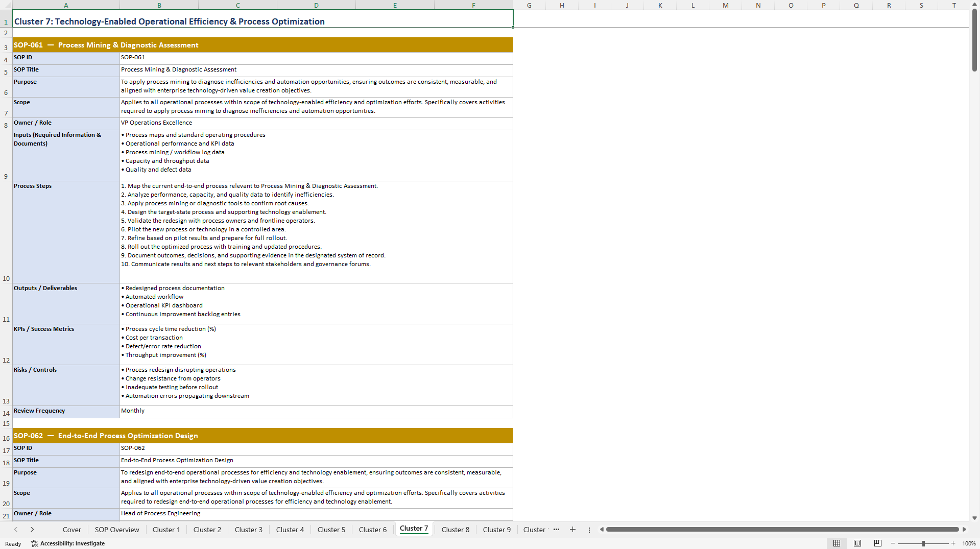The width and height of the screenshot is (980, 549).
Task: Select the Cluster 7 title cell
Action: click(x=262, y=19)
